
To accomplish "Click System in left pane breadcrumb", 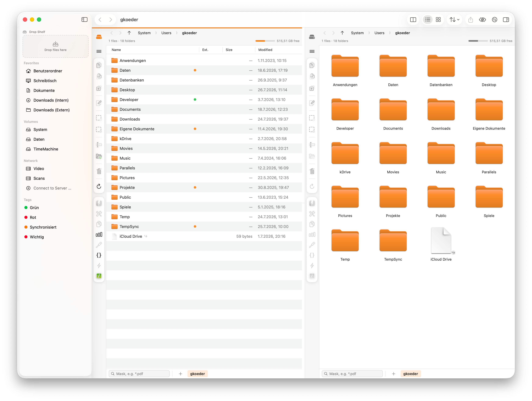I will click(144, 33).
